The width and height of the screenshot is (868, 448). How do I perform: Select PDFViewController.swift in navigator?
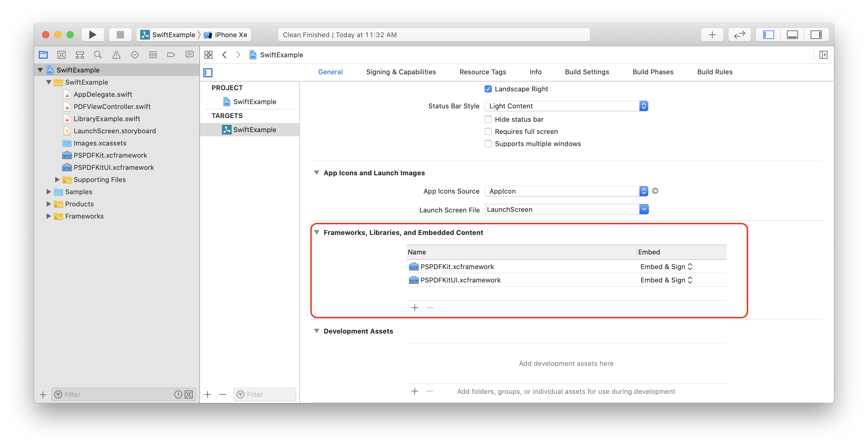pyautogui.click(x=112, y=107)
